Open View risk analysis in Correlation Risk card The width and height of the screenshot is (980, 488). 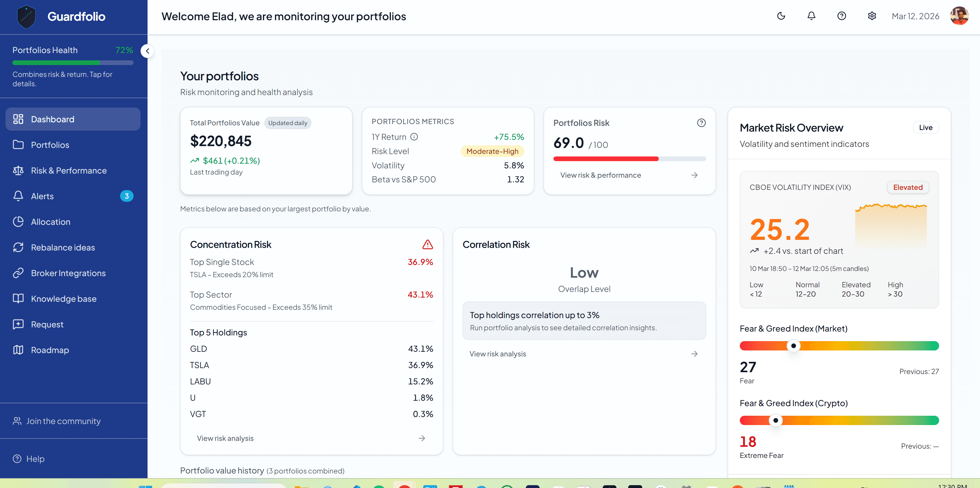click(x=584, y=354)
